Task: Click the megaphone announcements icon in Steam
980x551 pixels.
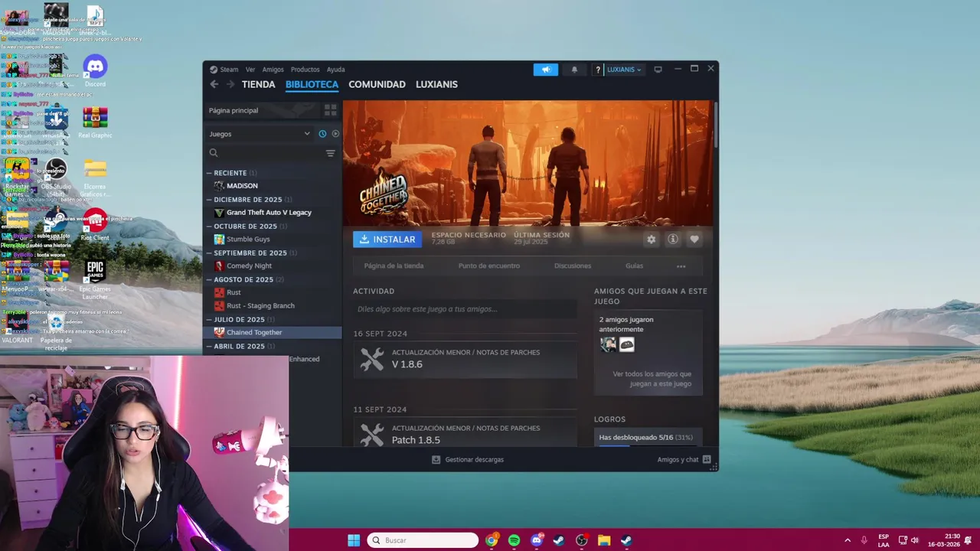Action: [x=546, y=70]
